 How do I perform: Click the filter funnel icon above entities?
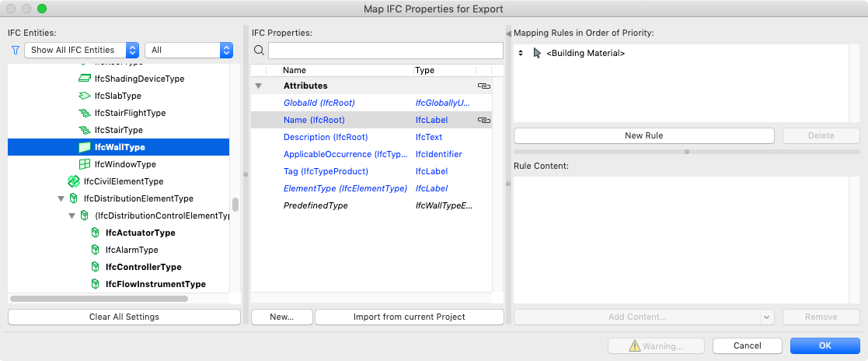[x=15, y=50]
